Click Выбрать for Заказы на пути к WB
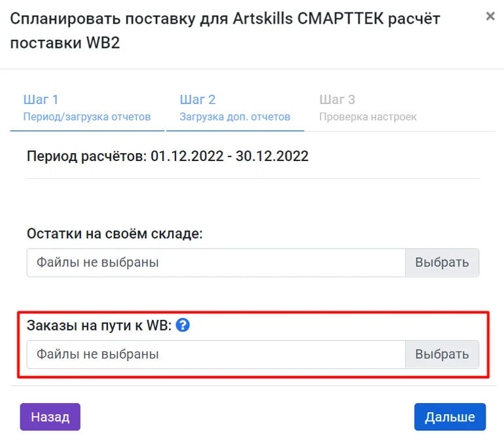 pos(442,354)
